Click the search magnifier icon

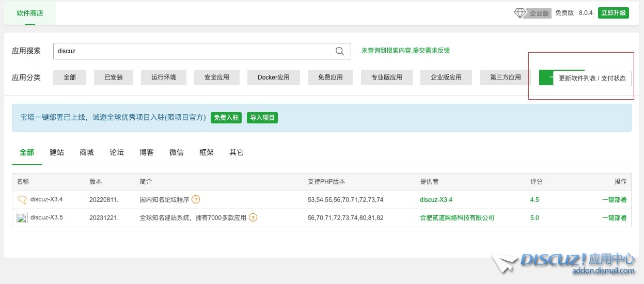coord(340,51)
